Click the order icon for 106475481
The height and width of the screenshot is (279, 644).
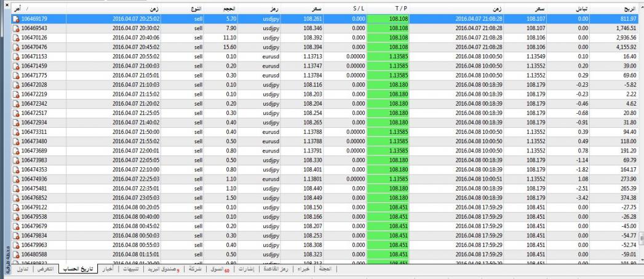[16, 189]
